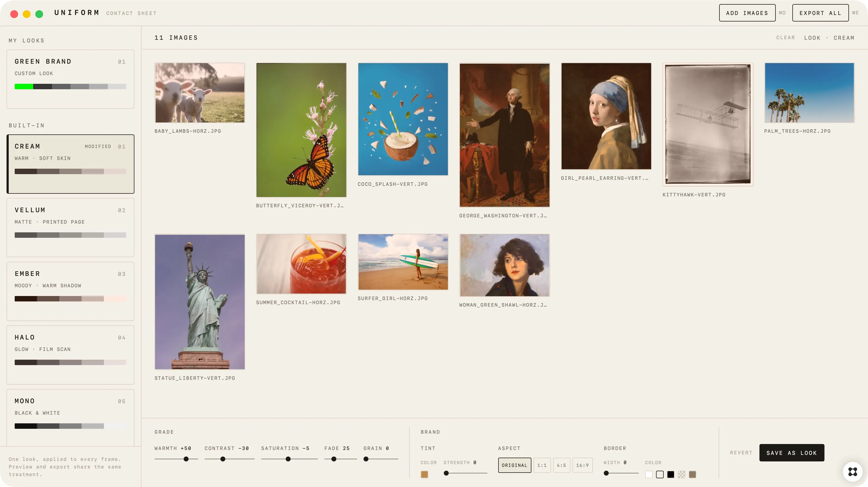868x487 pixels.
Task: Click Save As Look button
Action: coord(792,453)
